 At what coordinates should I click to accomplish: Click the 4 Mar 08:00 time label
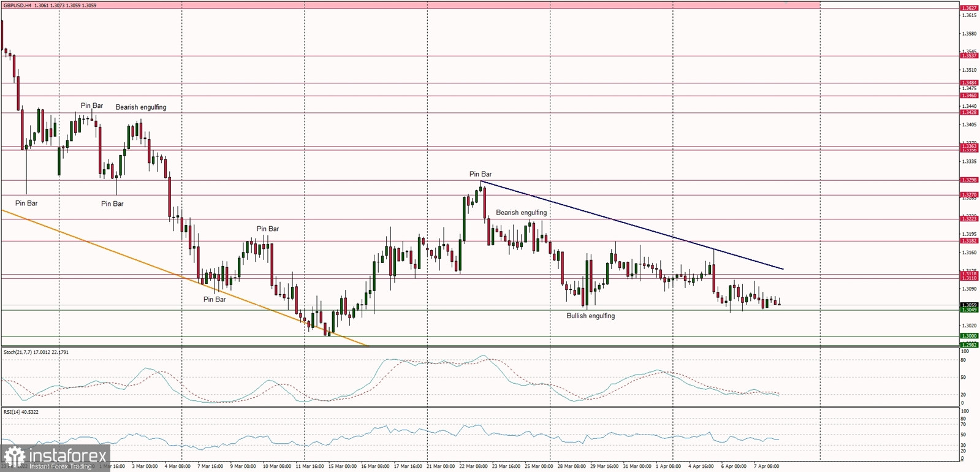coord(177,466)
